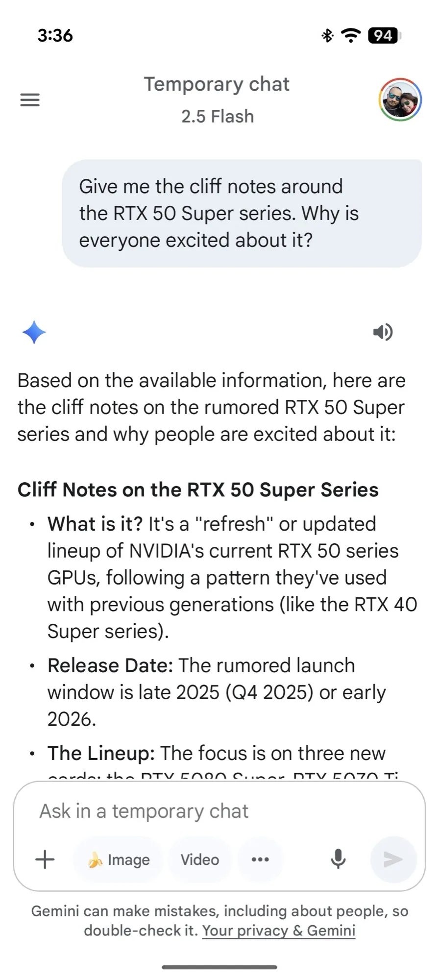Tap the Release Date bullet text
The height and width of the screenshot is (980, 439).
pos(217,692)
